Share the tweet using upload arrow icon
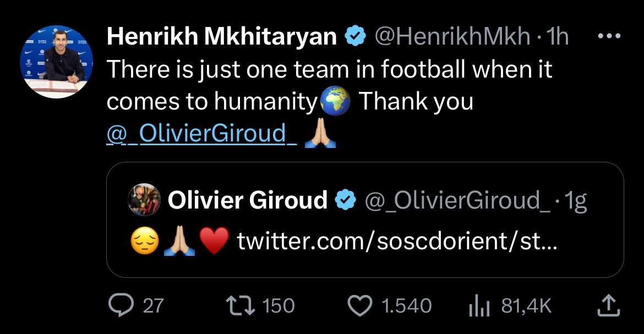 click(605, 305)
